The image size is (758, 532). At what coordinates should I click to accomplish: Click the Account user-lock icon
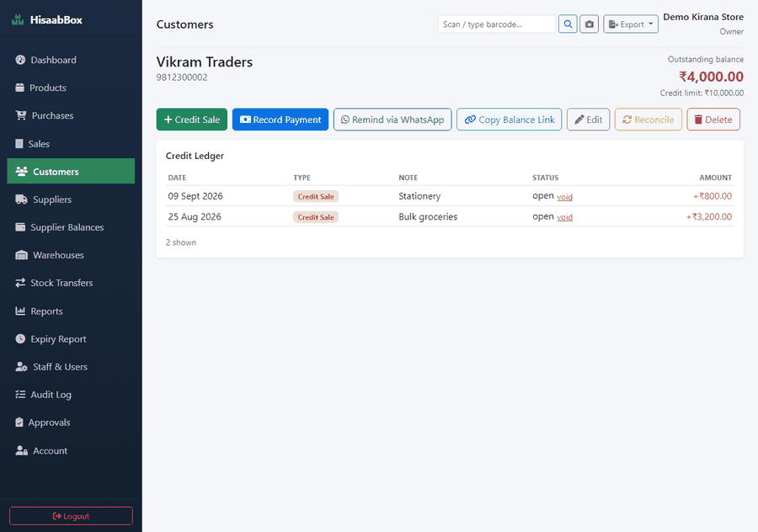coord(21,450)
